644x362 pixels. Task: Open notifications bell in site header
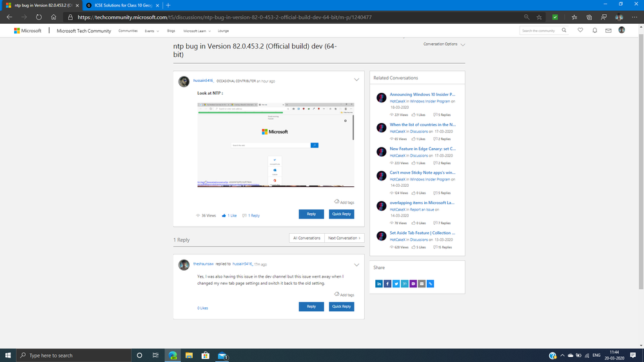(595, 30)
